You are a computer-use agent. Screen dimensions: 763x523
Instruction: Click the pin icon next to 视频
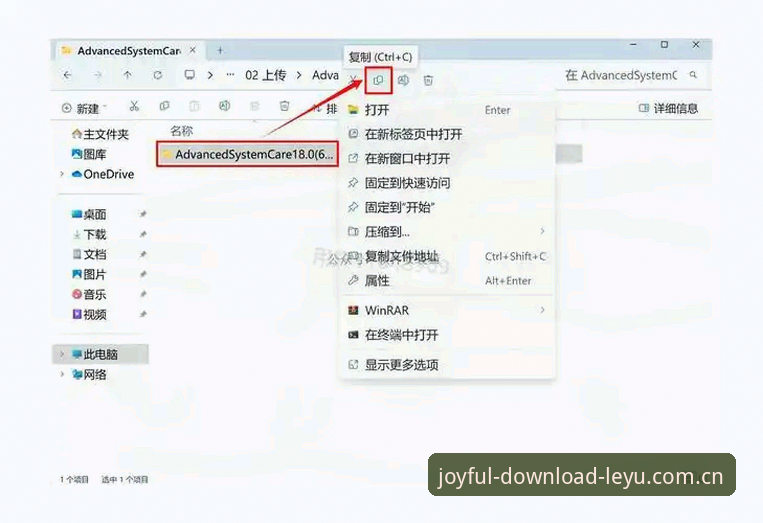click(143, 314)
